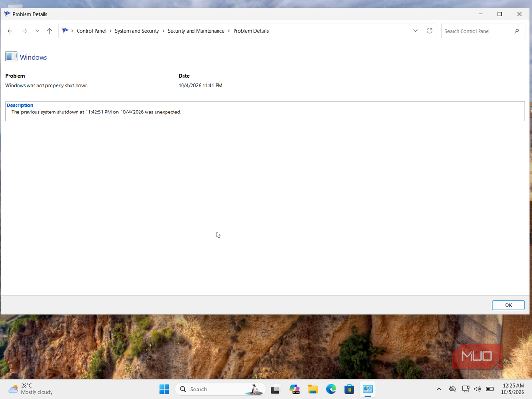Focus the Search Control Panel field
This screenshot has width=532, height=399.
click(483, 31)
